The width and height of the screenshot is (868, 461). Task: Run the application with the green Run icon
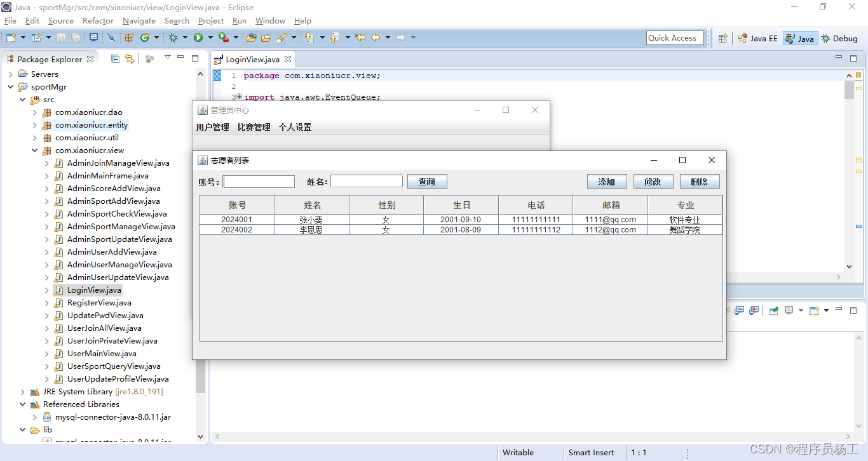point(198,38)
